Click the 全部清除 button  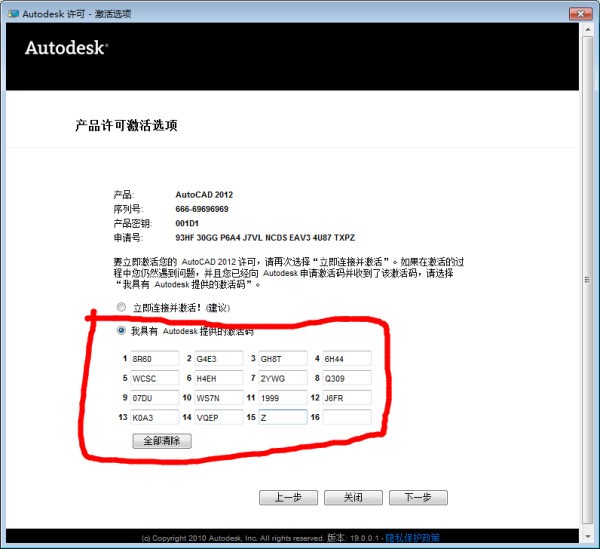point(161,441)
